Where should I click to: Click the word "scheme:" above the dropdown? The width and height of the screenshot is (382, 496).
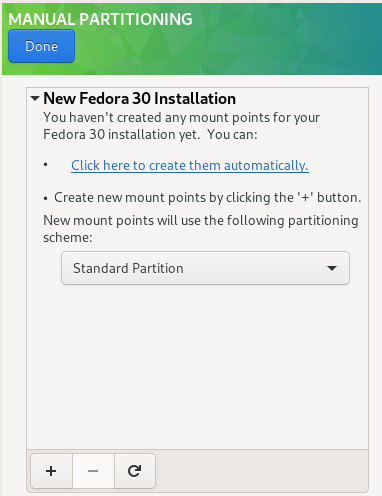click(x=68, y=237)
